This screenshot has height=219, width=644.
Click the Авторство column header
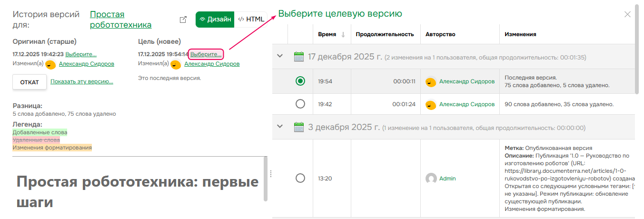coord(440,34)
